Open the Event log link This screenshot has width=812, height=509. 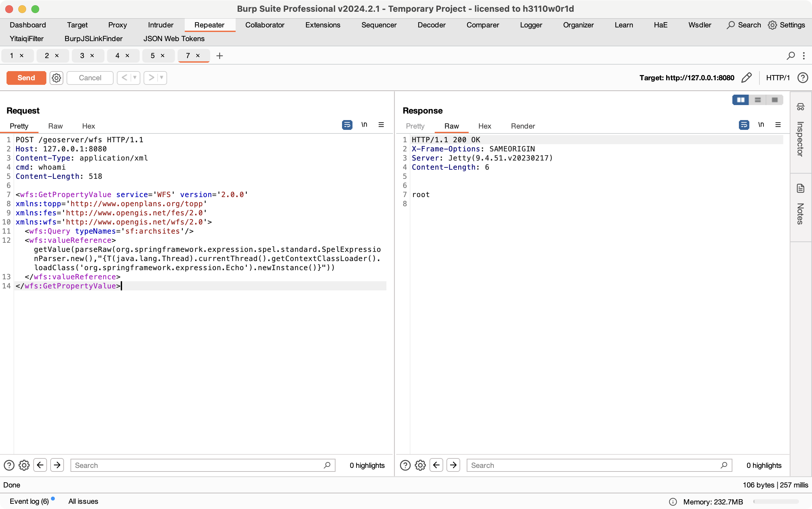pos(29,501)
